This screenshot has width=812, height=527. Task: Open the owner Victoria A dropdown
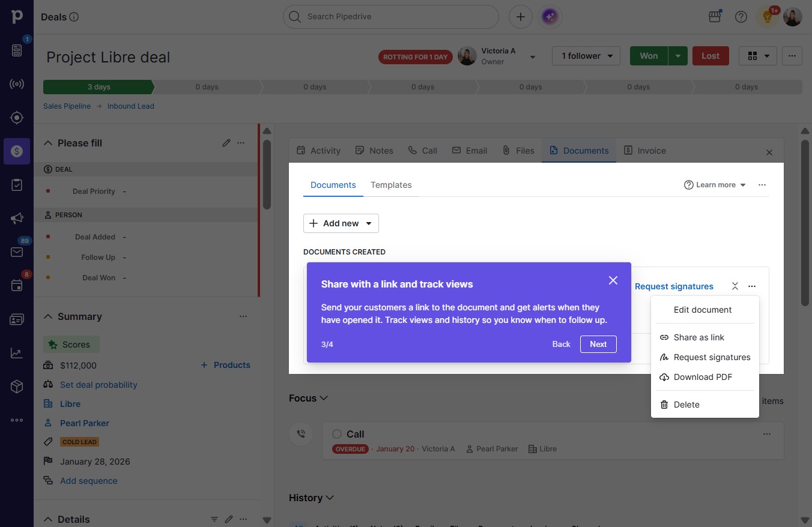(x=532, y=57)
